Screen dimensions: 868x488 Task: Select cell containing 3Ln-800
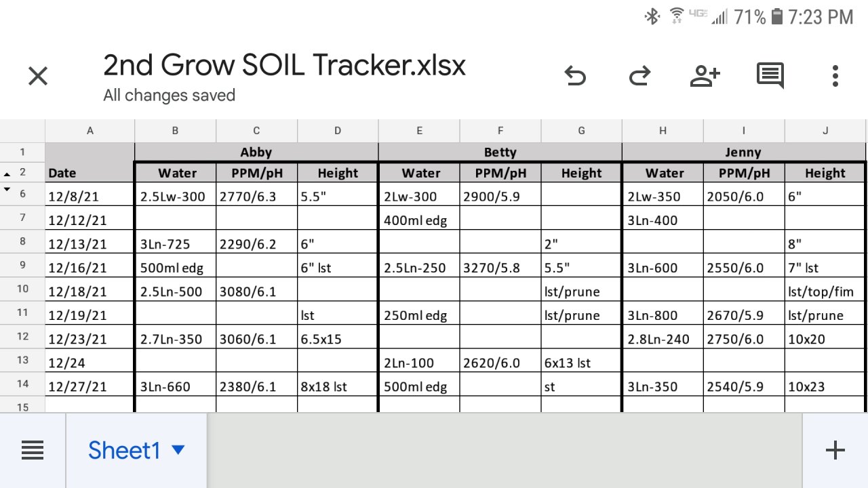point(663,313)
